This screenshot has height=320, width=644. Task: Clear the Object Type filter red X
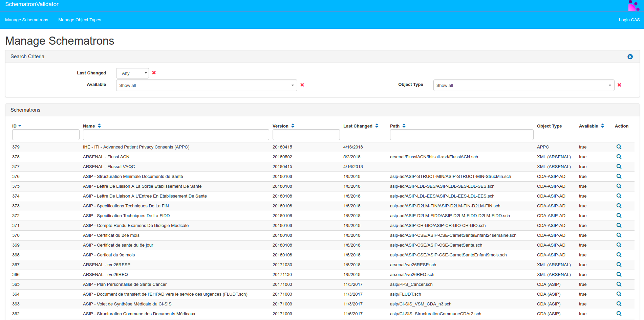(619, 85)
